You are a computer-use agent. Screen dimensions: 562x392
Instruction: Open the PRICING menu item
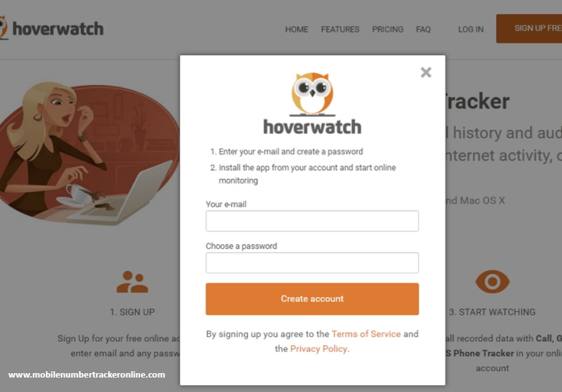388,30
